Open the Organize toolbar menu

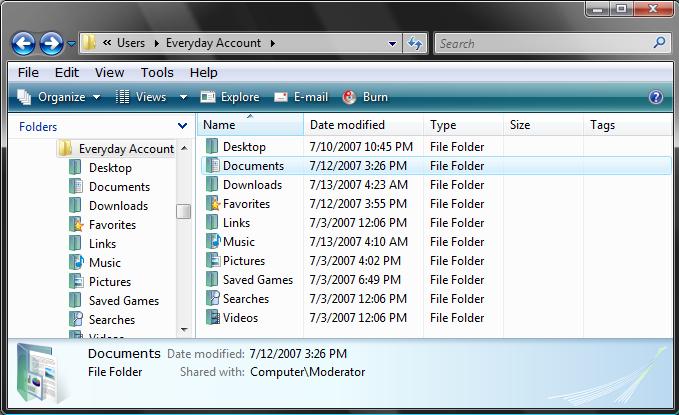(59, 97)
